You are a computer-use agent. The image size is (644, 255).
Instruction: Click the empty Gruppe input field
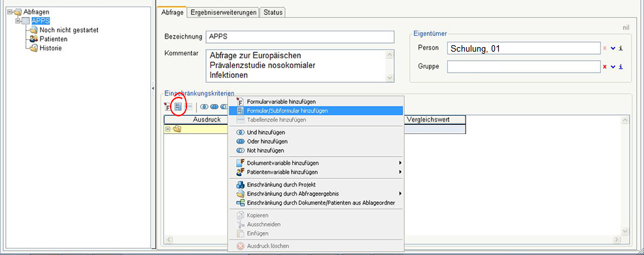524,67
